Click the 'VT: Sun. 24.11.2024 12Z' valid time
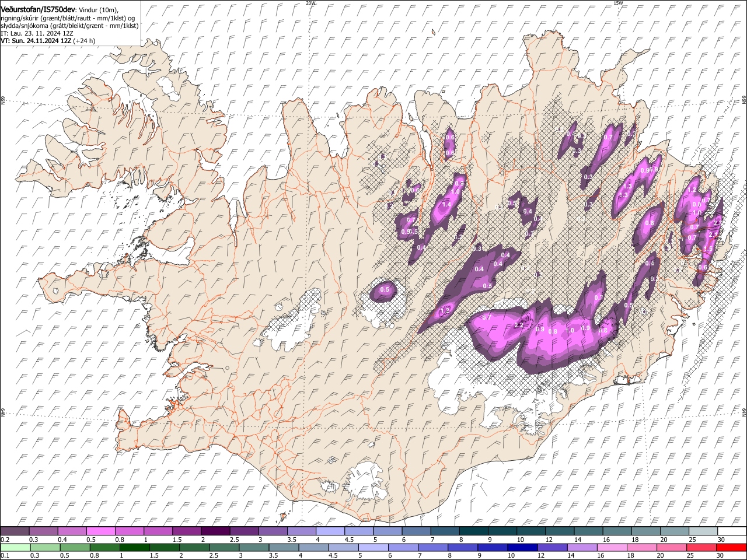 pos(36,41)
